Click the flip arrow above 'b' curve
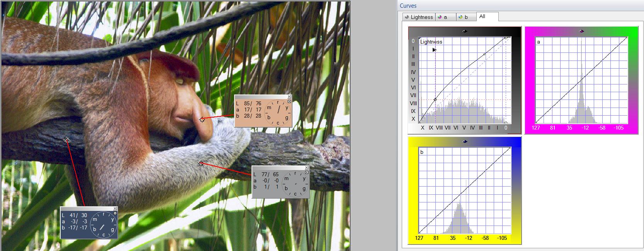The image size is (644, 251). click(x=465, y=142)
